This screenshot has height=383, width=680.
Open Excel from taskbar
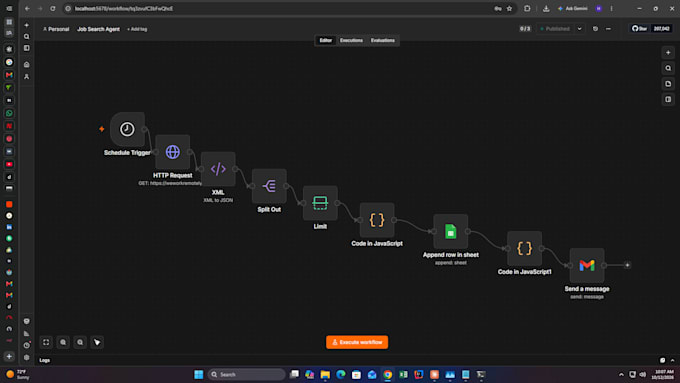pos(403,374)
